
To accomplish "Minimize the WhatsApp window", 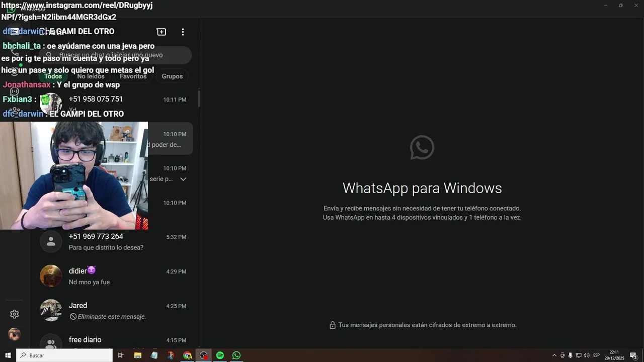I will [605, 5].
